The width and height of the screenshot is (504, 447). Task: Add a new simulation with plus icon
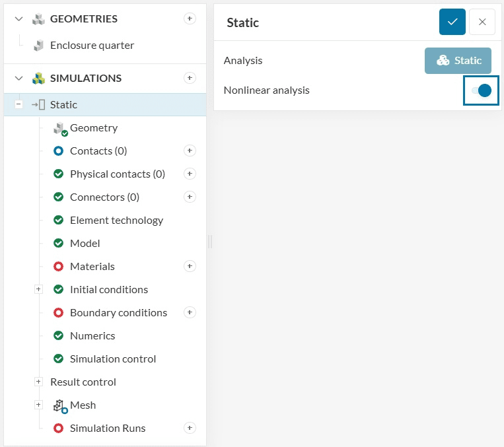tap(190, 78)
